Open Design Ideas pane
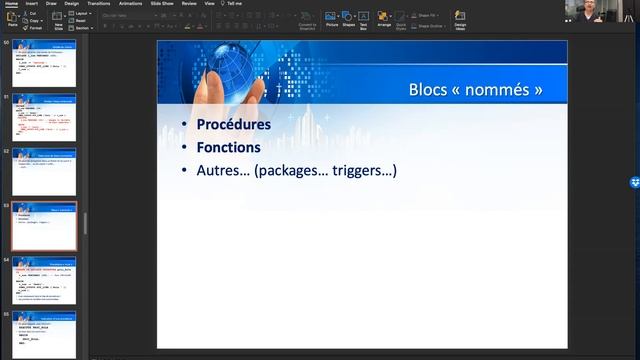Image resolution: width=640 pixels, height=360 pixels. (460, 20)
